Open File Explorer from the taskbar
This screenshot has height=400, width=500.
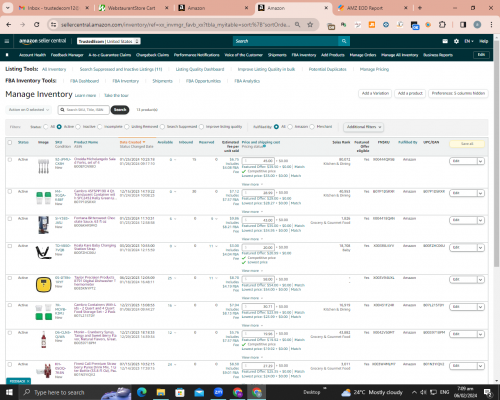[161, 392]
